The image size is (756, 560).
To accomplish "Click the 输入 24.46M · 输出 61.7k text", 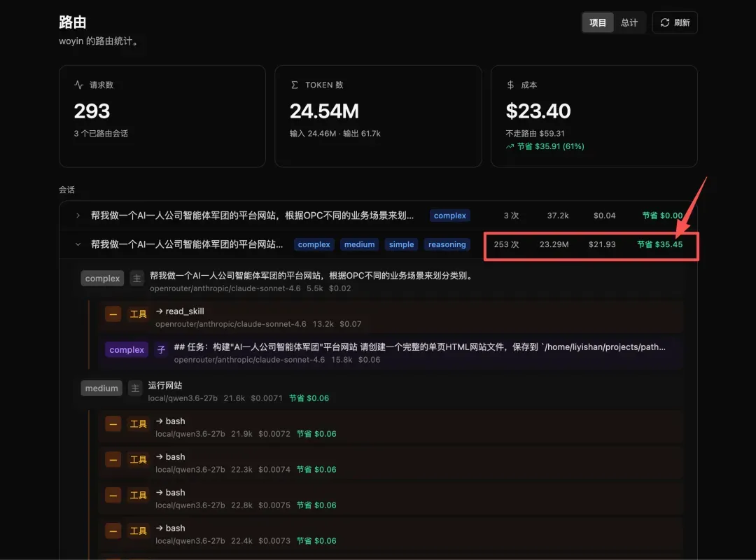I will click(335, 134).
